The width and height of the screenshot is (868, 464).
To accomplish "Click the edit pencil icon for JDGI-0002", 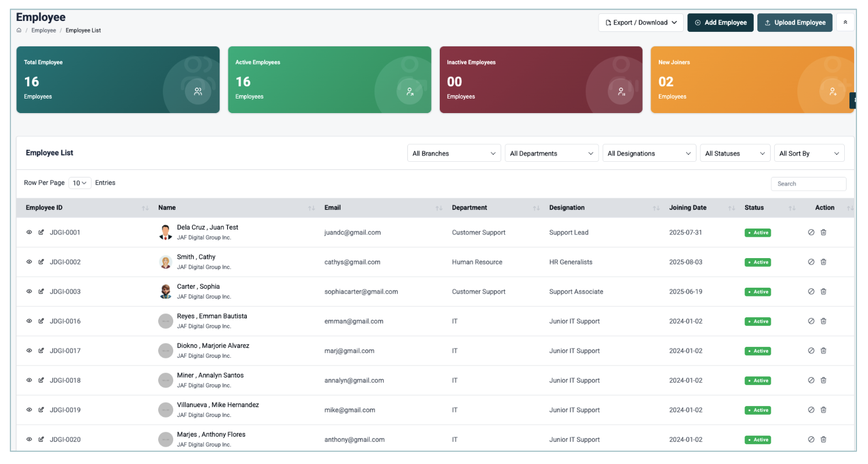I will (41, 262).
